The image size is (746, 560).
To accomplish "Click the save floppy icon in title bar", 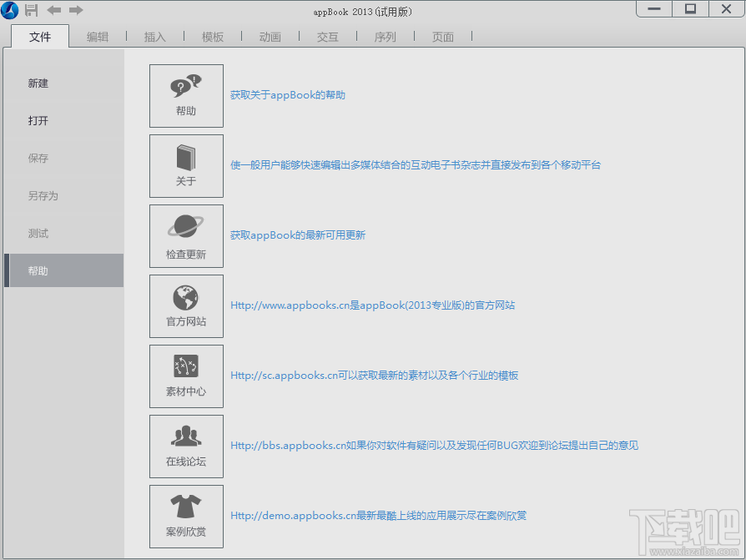I will (x=32, y=10).
